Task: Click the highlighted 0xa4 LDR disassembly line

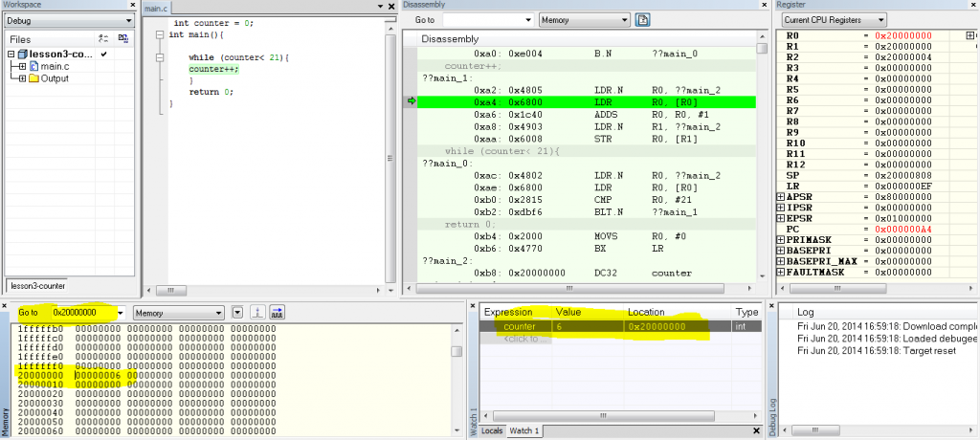Action: (587, 101)
